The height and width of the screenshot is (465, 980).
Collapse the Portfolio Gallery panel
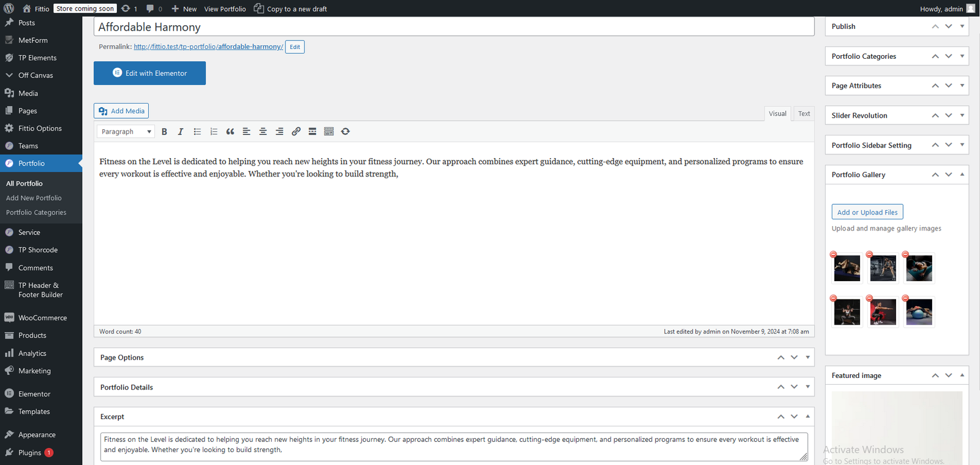tap(962, 175)
